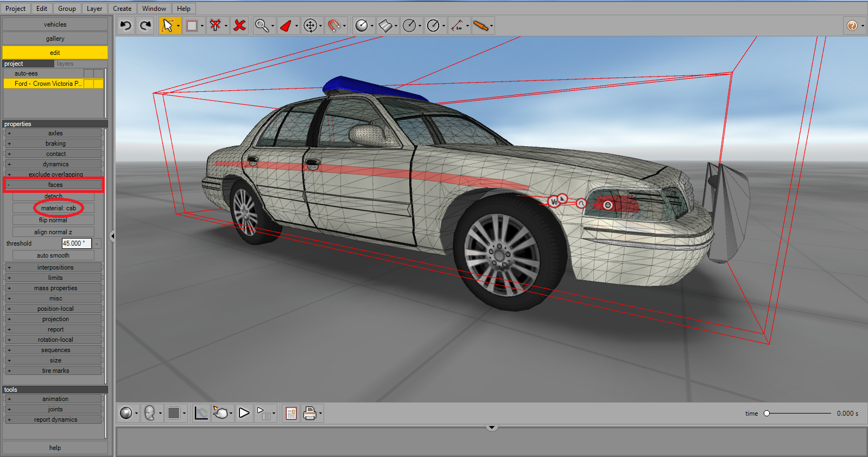Click the left panel collapse arrow handle
868x457 pixels.
pyautogui.click(x=112, y=236)
